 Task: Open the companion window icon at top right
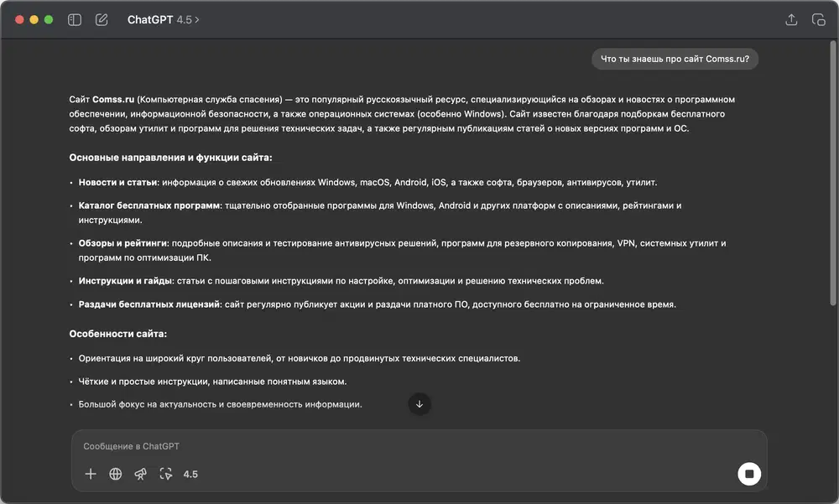pos(818,20)
